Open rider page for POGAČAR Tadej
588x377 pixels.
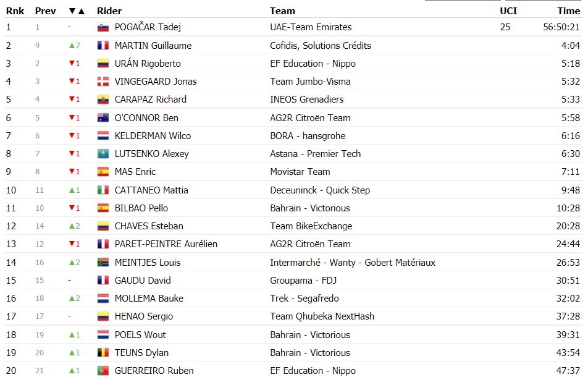(x=148, y=27)
